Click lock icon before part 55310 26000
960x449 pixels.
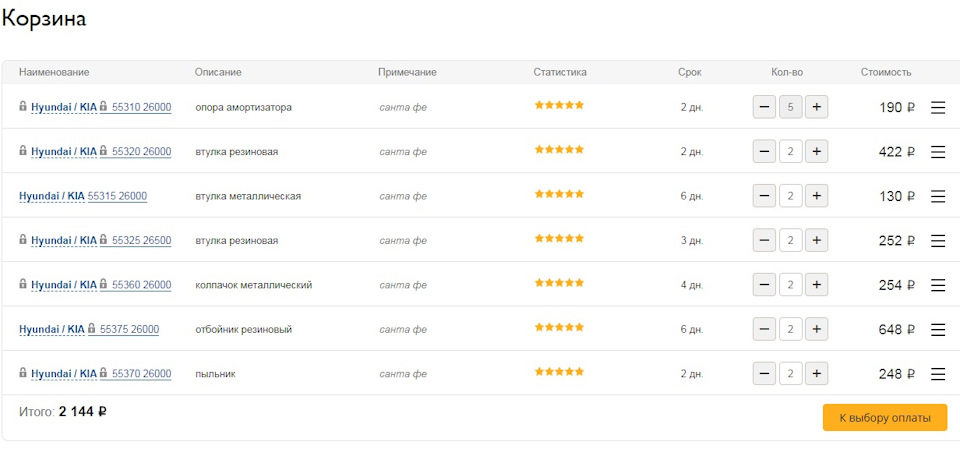[103, 107]
